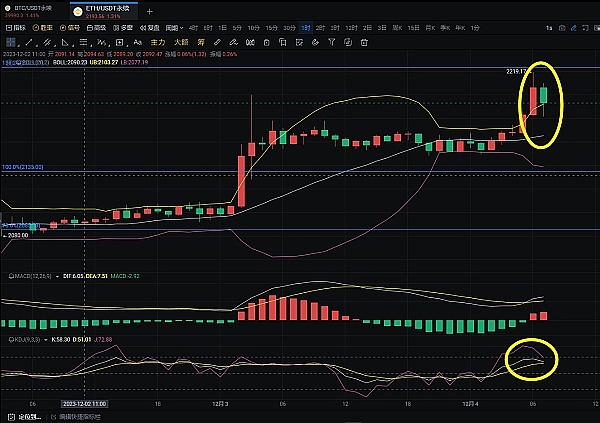Expand the KDJ indicator settings label
The height and width of the screenshot is (423, 600).
(x=18, y=339)
